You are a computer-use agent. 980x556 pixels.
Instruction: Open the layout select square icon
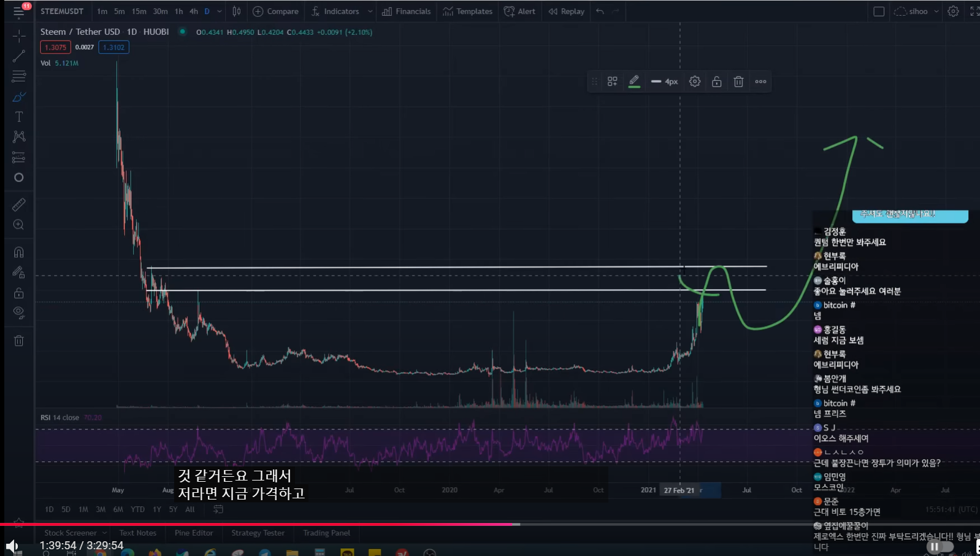click(879, 11)
